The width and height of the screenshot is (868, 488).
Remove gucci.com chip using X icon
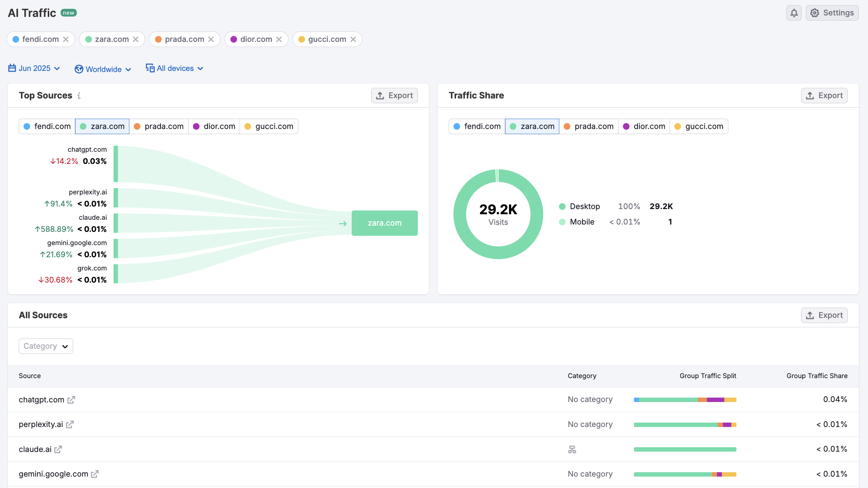(353, 39)
